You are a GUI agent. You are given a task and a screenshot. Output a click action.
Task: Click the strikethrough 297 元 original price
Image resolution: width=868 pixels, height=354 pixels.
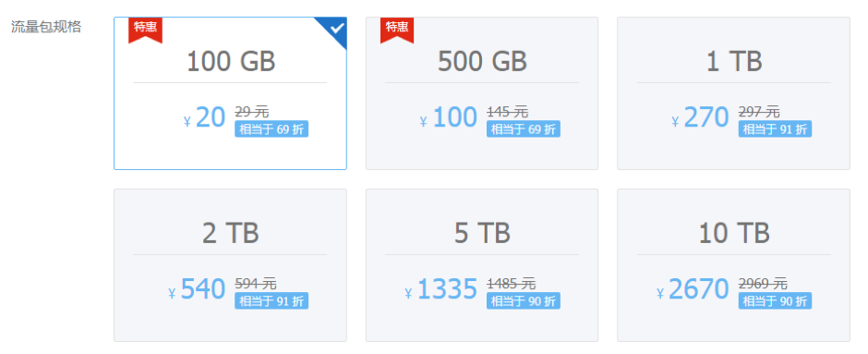click(x=759, y=112)
